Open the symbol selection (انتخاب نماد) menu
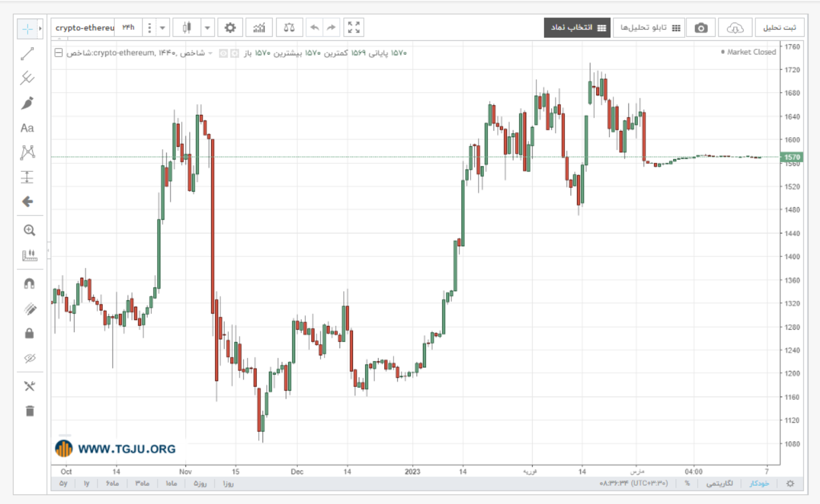The width and height of the screenshot is (820, 504). 577,28
